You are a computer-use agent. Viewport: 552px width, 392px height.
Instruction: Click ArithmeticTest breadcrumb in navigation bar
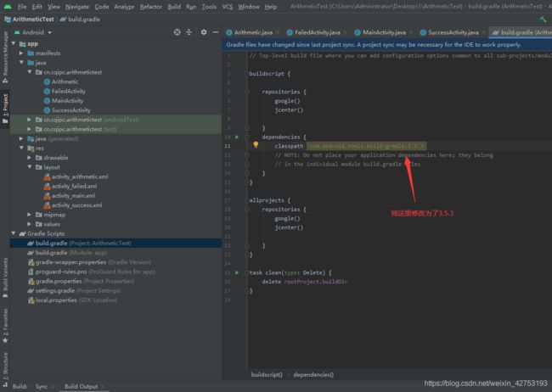[x=29, y=20]
